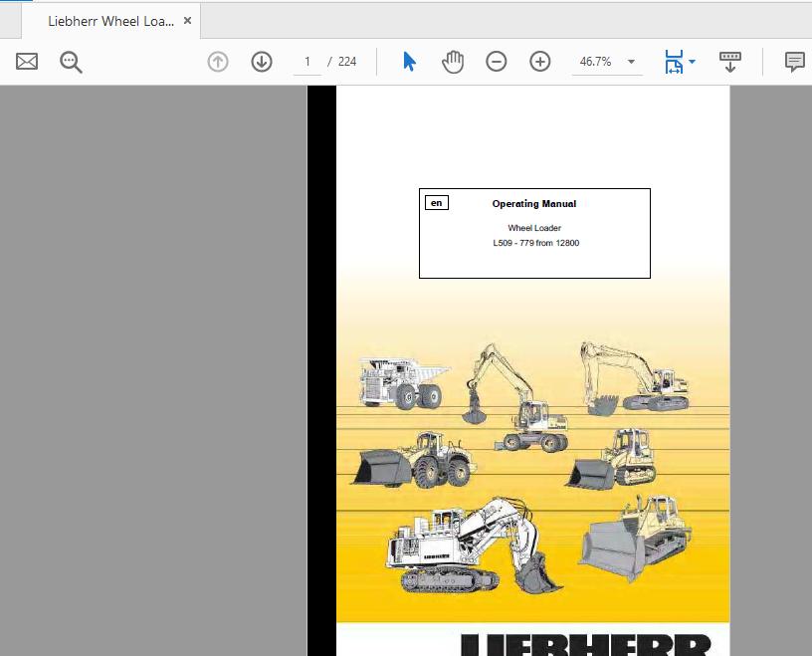Image resolution: width=812 pixels, height=656 pixels.
Task: Click the 'en' language box
Action: (x=437, y=203)
